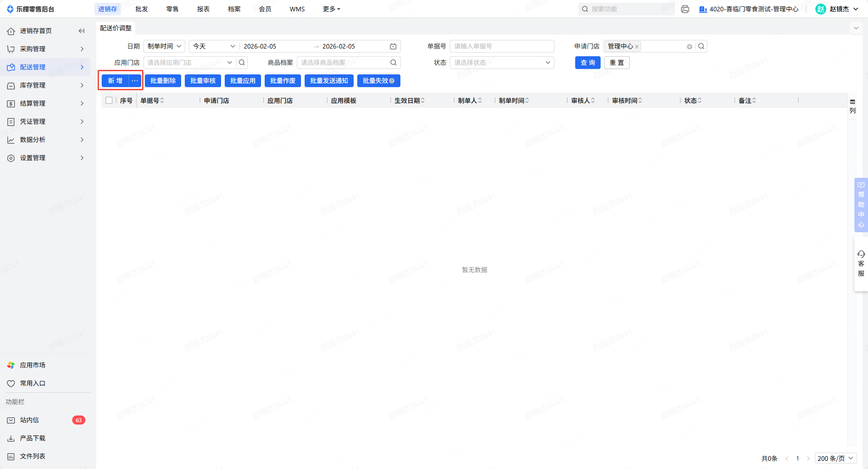Open the 今天 date preset dropdown
Image resolution: width=868 pixels, height=469 pixels.
214,46
